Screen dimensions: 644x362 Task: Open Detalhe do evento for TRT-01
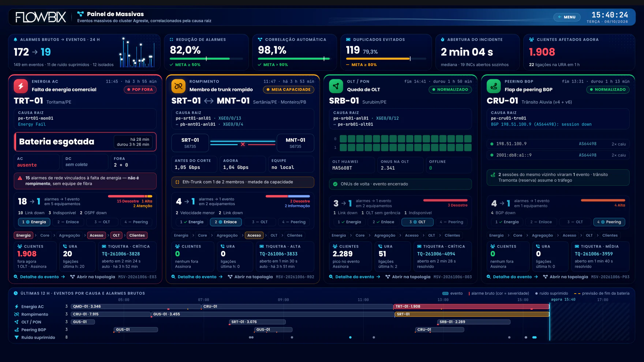tap(40, 277)
